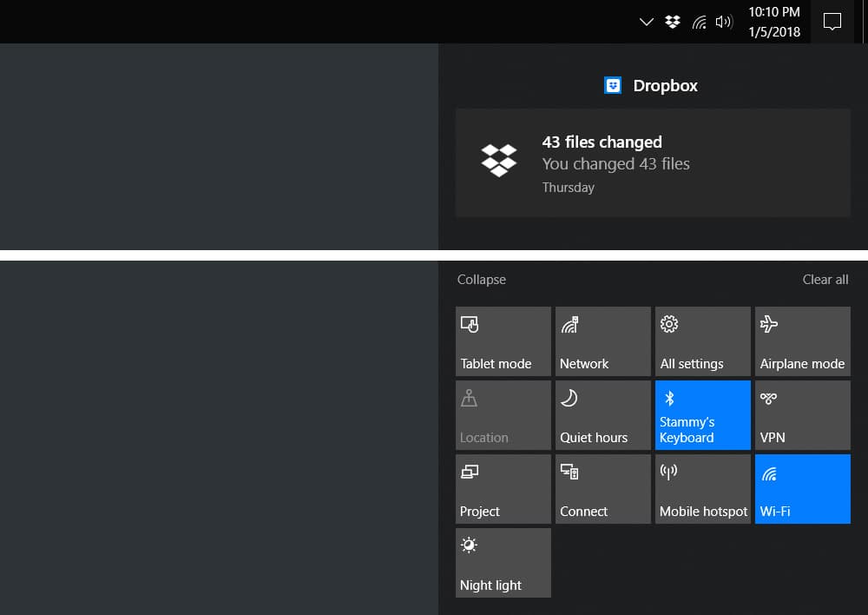Open the VPN quick action
Image resolution: width=868 pixels, height=615 pixels.
click(x=803, y=415)
